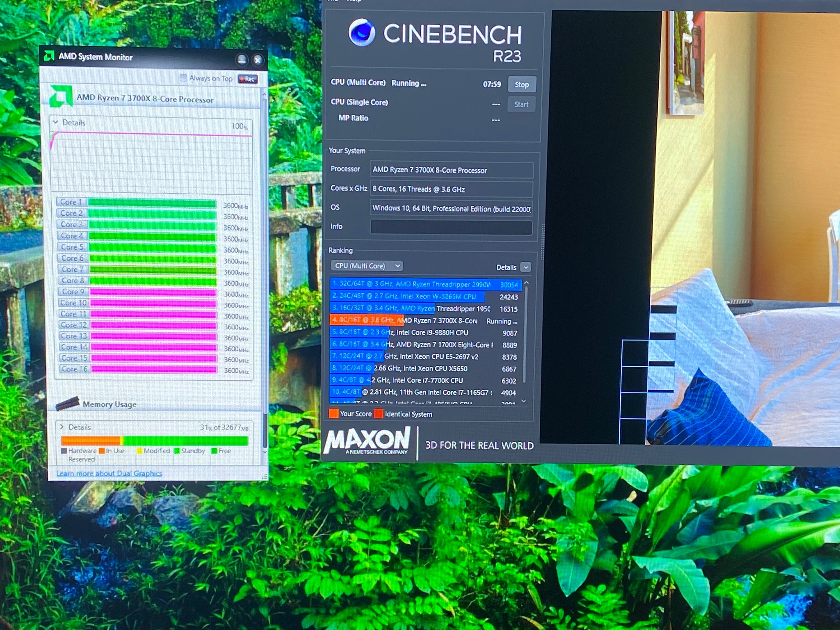Screen dimensions: 840x630
Task: Select ranking row 6 Ryzen 7 1700X
Action: click(426, 345)
